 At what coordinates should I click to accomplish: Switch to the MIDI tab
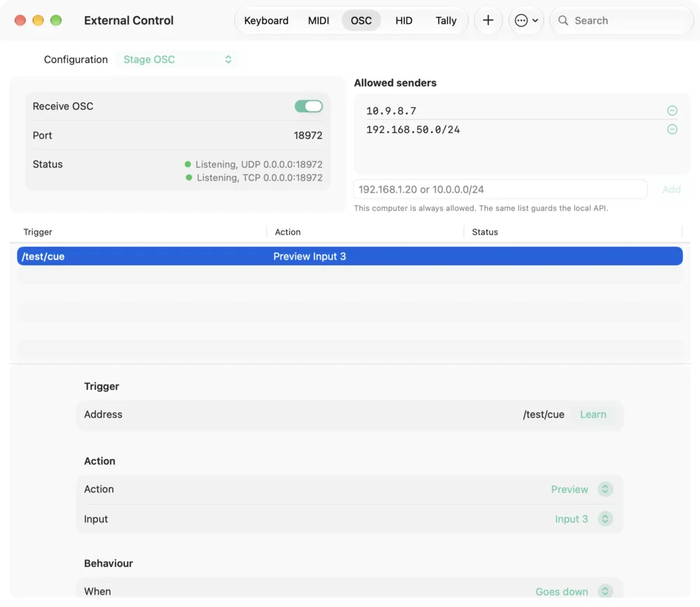[318, 20]
